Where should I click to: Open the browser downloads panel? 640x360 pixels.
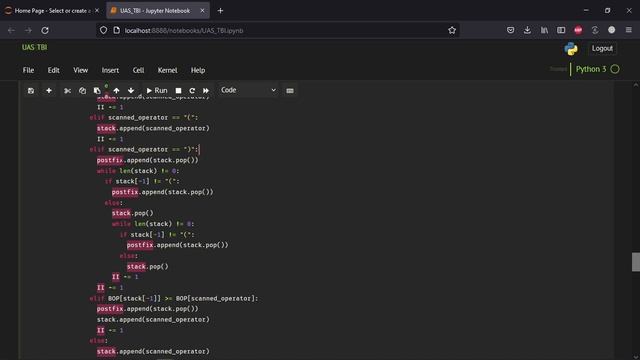[x=527, y=30]
